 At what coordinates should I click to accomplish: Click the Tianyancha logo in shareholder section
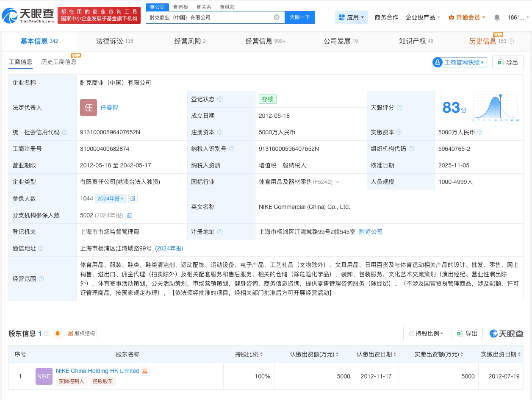pos(507,333)
